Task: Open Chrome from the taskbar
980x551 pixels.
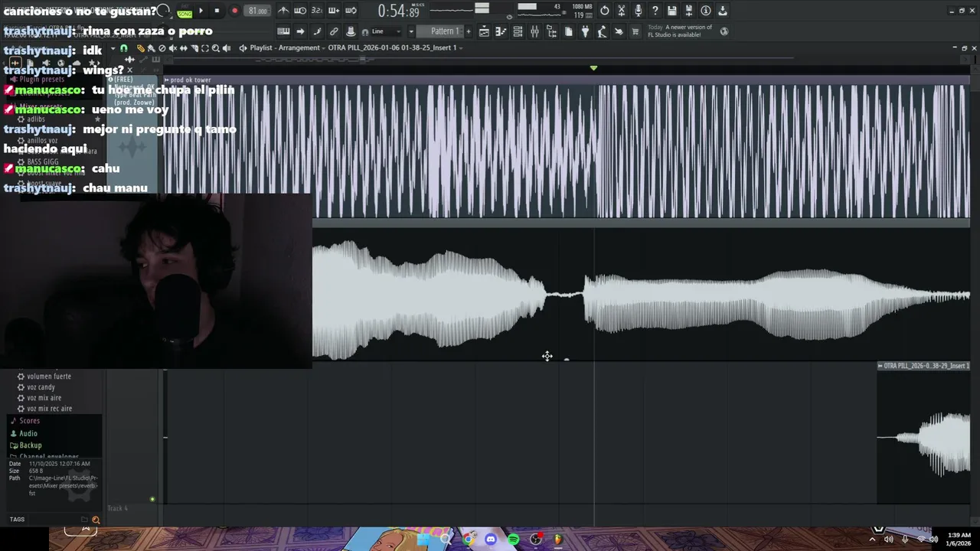Action: pyautogui.click(x=468, y=540)
